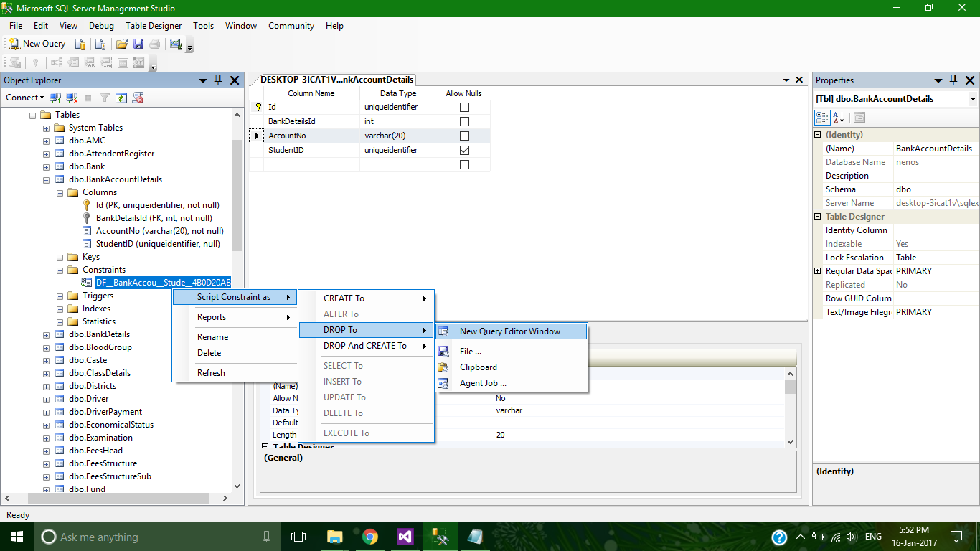Screen dimensions: 980x551
Task: Pin the Object Explorer panel with pushpin icon
Action: pyautogui.click(x=218, y=80)
